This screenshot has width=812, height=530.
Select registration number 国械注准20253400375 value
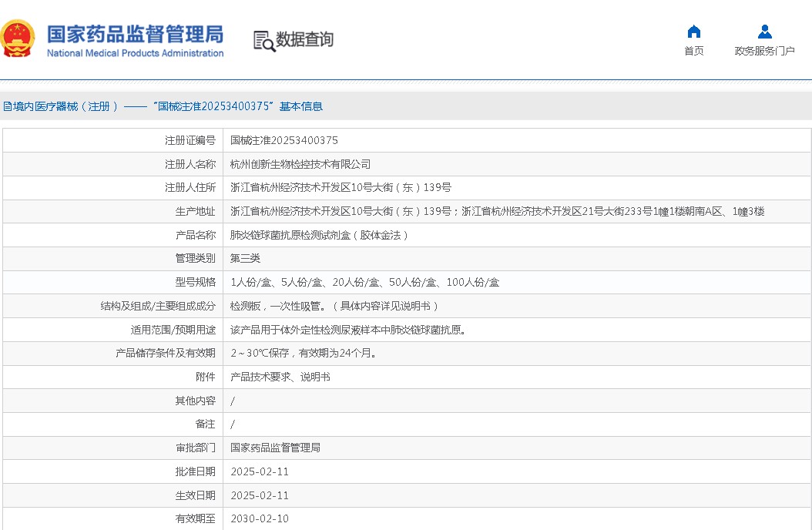pyautogui.click(x=284, y=140)
